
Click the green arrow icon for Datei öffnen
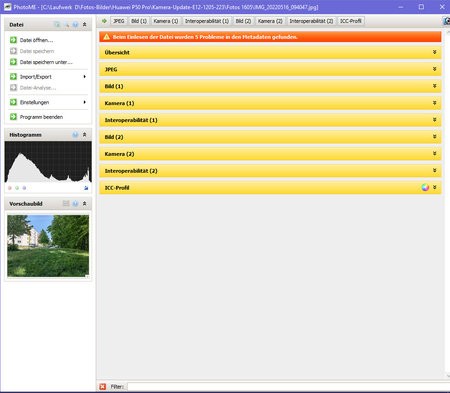tap(13, 40)
